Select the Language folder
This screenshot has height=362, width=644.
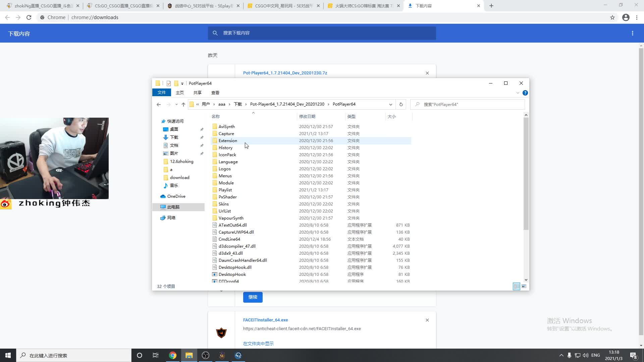pos(228,162)
